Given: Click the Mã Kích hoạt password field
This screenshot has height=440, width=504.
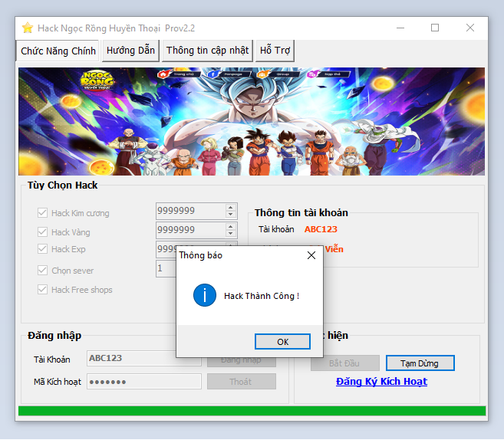Looking at the screenshot, I should click(x=144, y=382).
